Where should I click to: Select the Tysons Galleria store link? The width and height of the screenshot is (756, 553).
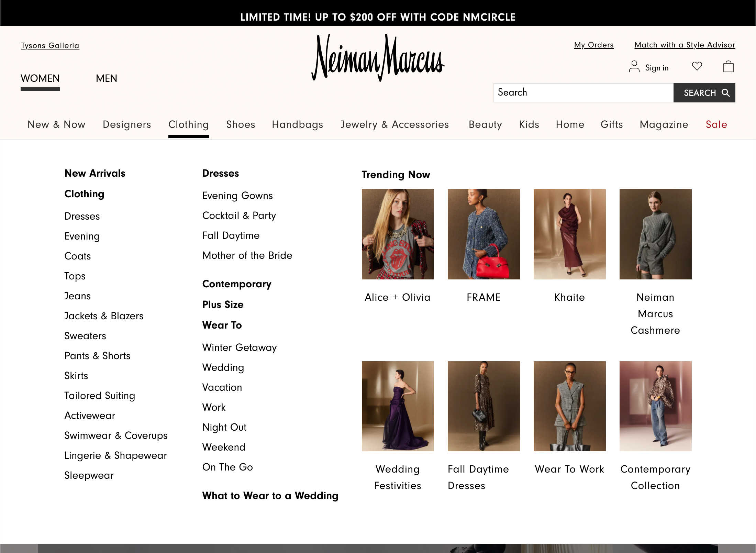(x=50, y=45)
